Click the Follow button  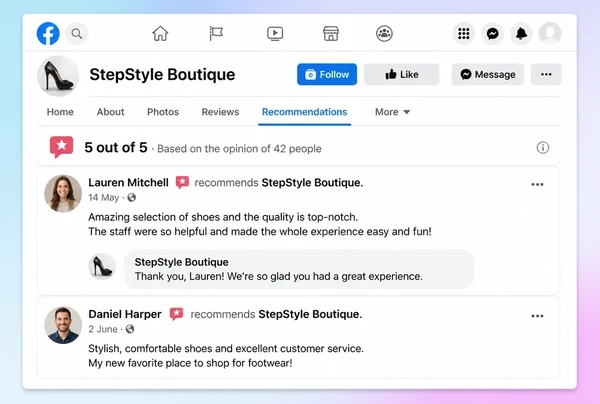click(x=327, y=74)
